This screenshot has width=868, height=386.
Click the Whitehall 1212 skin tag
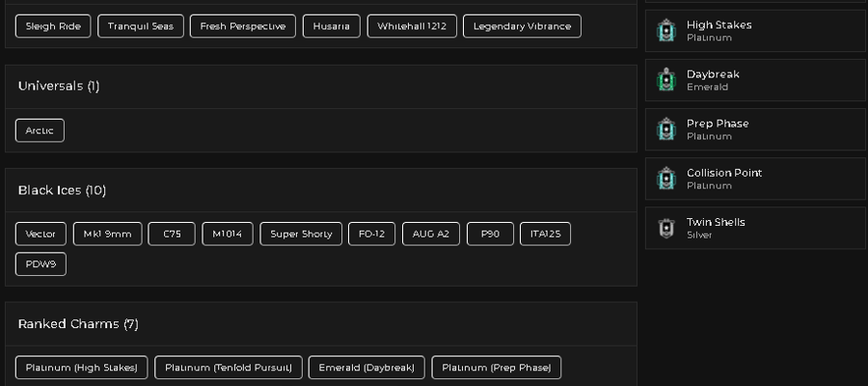point(412,26)
